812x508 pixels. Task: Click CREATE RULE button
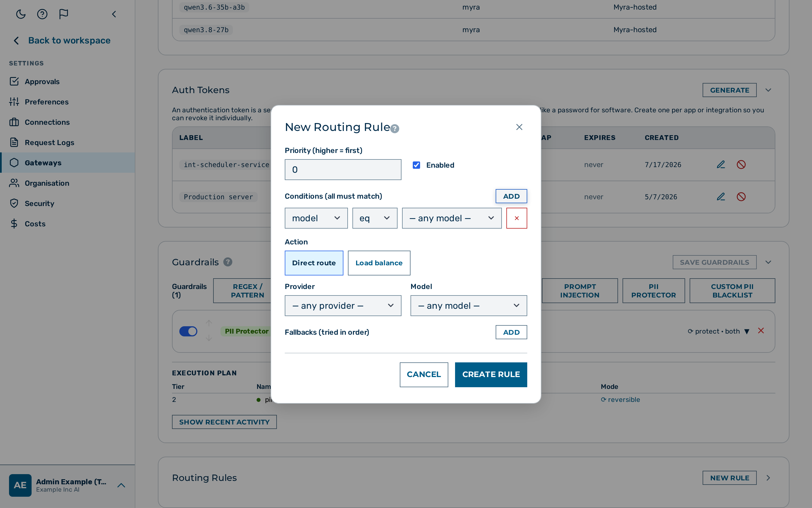tap(491, 375)
